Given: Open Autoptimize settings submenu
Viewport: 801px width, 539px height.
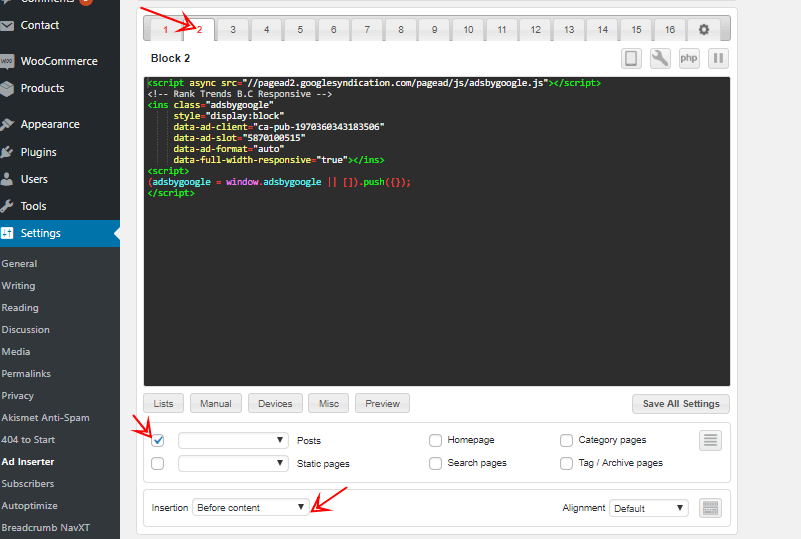Looking at the screenshot, I should (x=30, y=505).
